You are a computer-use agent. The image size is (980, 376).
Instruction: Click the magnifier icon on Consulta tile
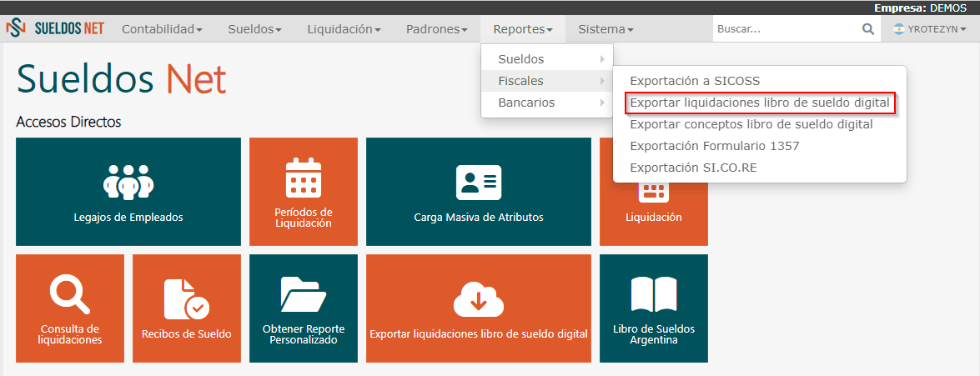pos(69,294)
